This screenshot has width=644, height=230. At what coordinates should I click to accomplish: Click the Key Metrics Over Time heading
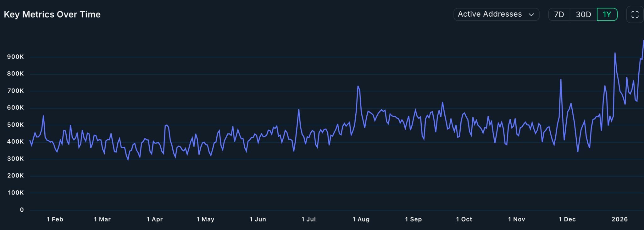pyautogui.click(x=52, y=14)
